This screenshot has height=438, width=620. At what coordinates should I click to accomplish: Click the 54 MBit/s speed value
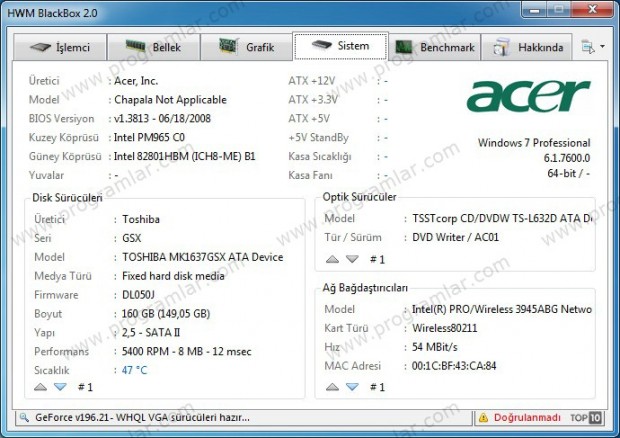coord(435,347)
